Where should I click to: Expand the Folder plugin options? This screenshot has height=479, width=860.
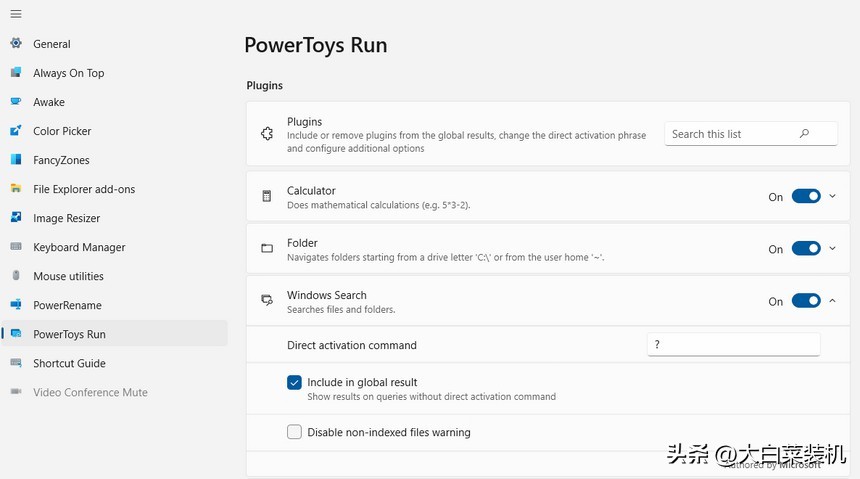coord(833,248)
